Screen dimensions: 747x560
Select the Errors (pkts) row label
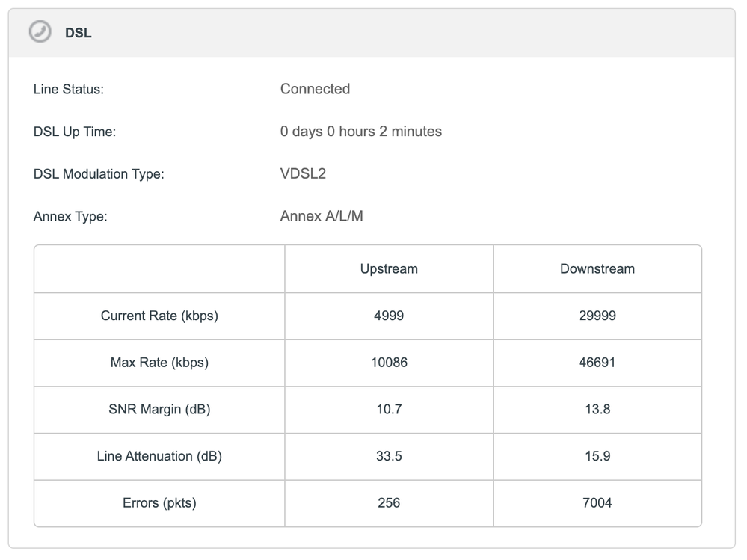pos(159,503)
